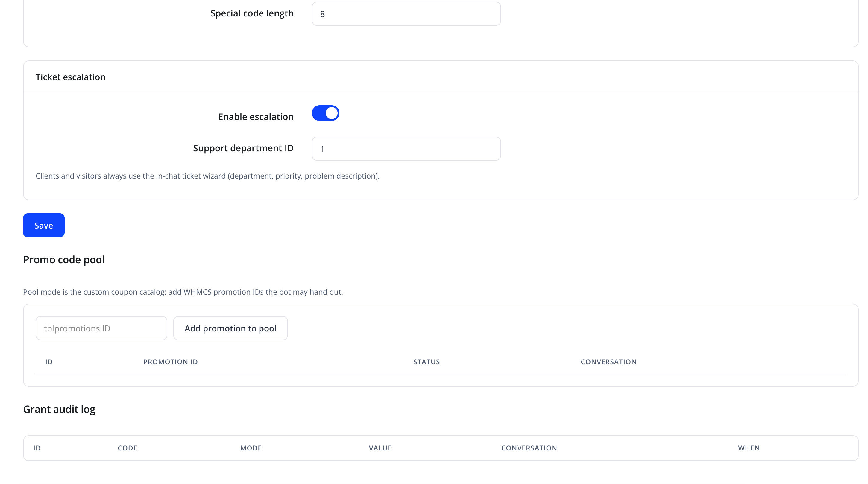Click audit log CONVERSATION column header

529,448
